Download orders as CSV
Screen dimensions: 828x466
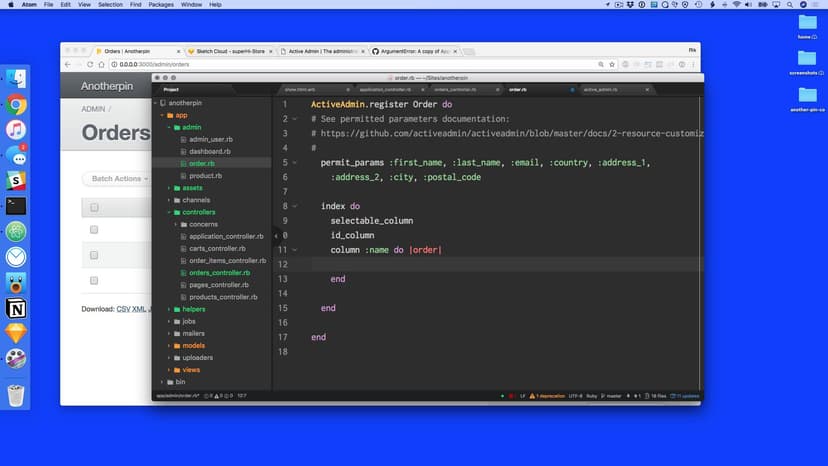pos(124,309)
